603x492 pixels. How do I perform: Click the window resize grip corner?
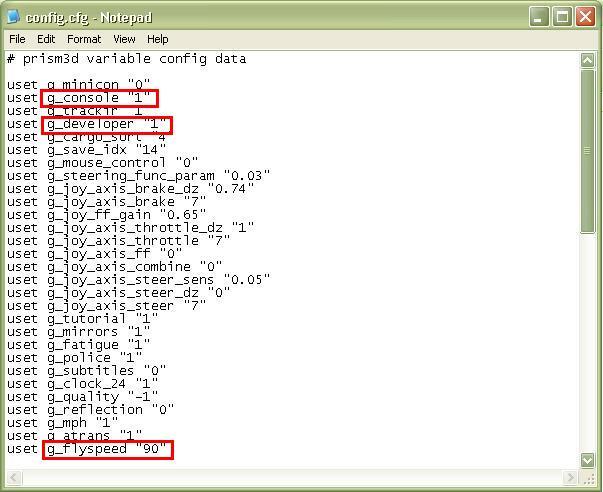click(589, 478)
